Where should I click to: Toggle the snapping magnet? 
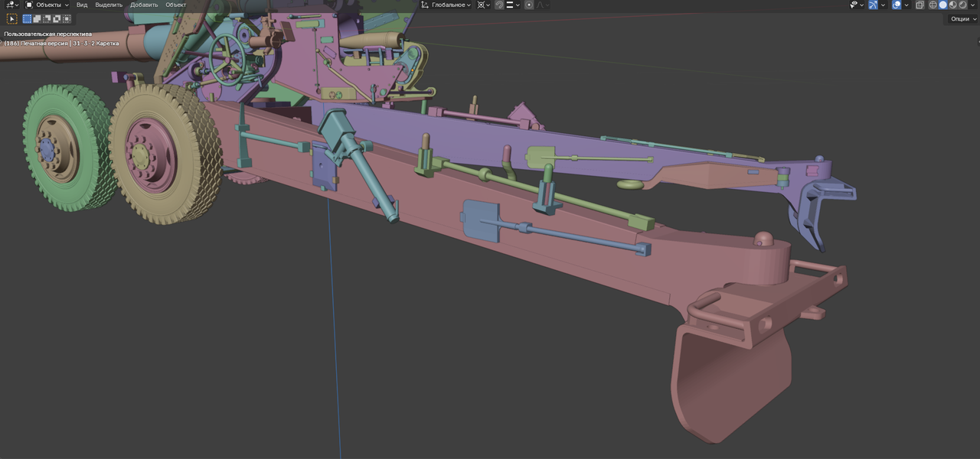pyautogui.click(x=499, y=5)
